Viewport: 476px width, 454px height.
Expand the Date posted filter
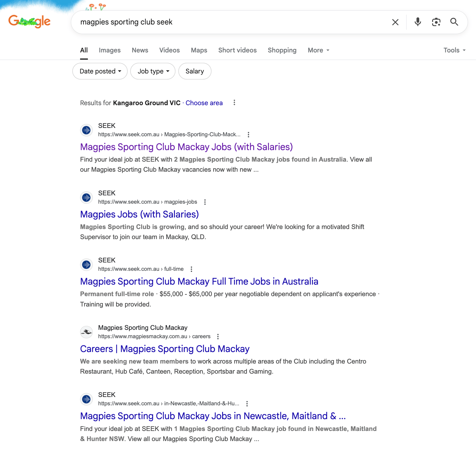tap(100, 71)
